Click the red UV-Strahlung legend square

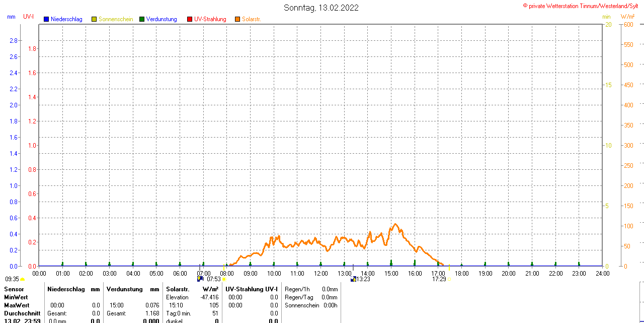click(x=190, y=19)
